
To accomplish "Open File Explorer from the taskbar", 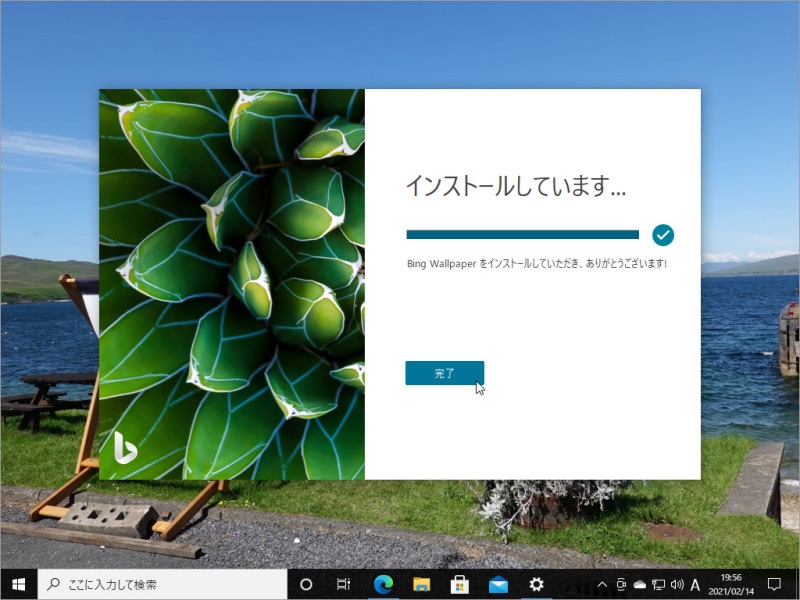I will click(419, 583).
